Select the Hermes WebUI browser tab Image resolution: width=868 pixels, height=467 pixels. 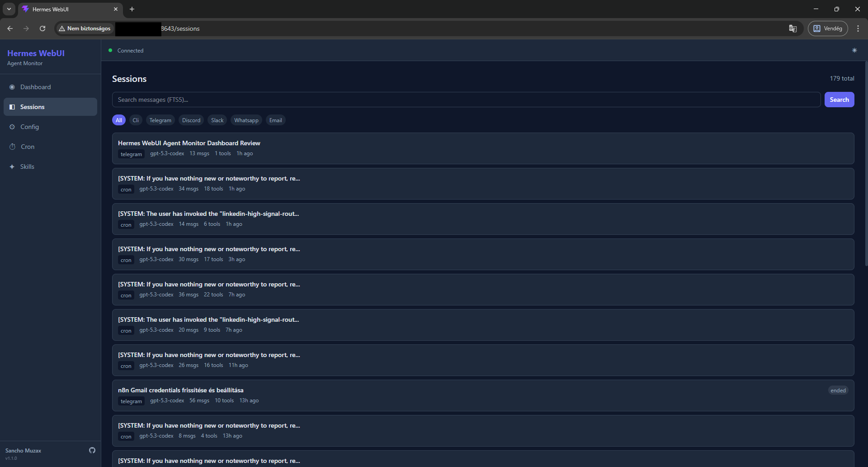pyautogui.click(x=70, y=9)
